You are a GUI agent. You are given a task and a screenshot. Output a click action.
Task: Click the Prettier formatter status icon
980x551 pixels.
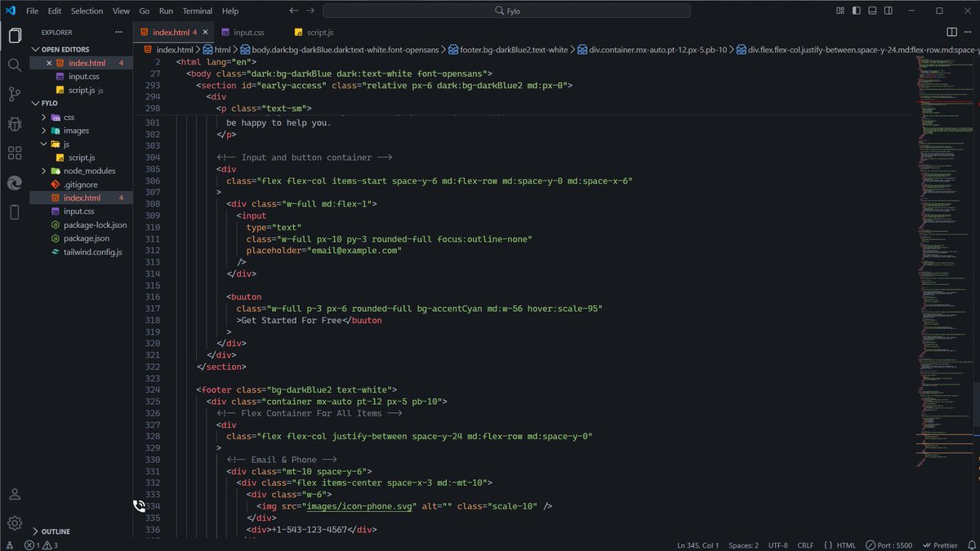[939, 544]
